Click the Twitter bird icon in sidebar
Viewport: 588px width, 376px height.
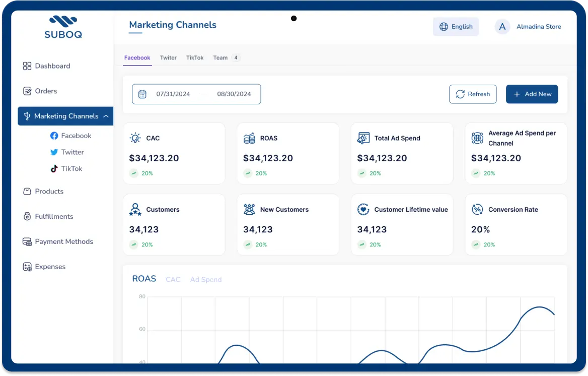click(54, 152)
